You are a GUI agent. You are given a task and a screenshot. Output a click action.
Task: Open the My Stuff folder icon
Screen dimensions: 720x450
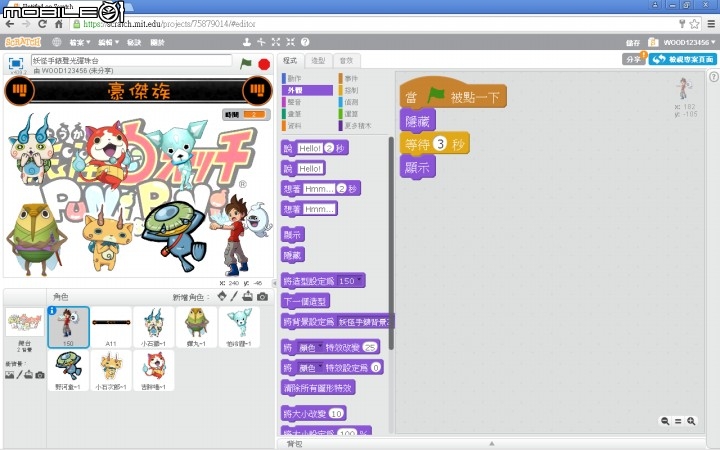652,42
